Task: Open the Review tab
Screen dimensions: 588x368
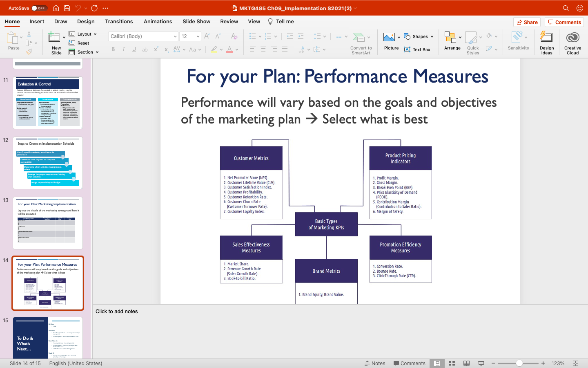Action: (x=229, y=21)
